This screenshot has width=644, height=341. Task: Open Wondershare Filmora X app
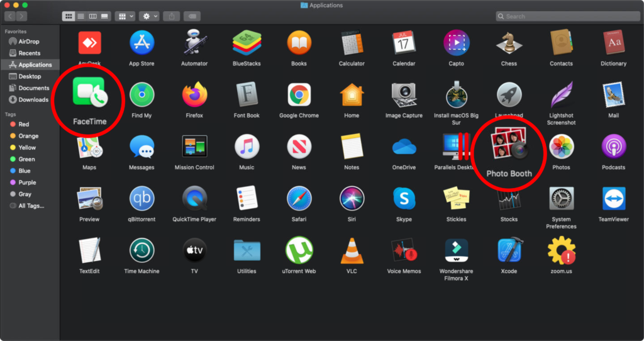[457, 250]
